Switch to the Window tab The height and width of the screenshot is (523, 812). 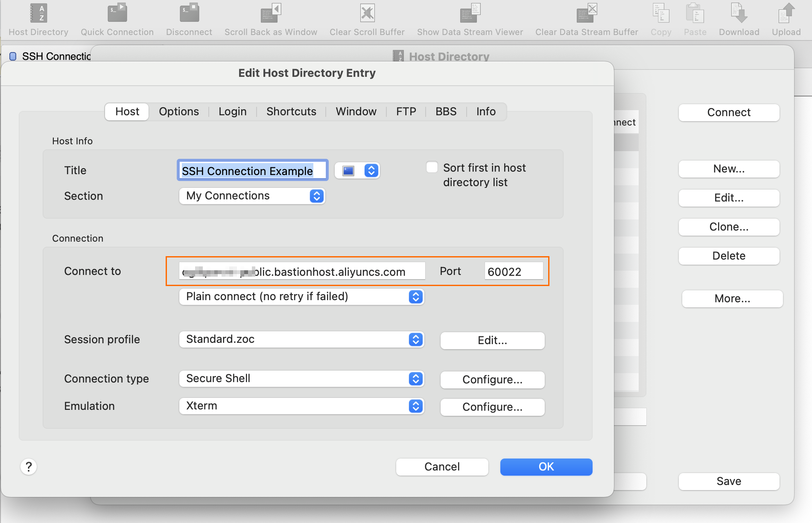pyautogui.click(x=356, y=112)
